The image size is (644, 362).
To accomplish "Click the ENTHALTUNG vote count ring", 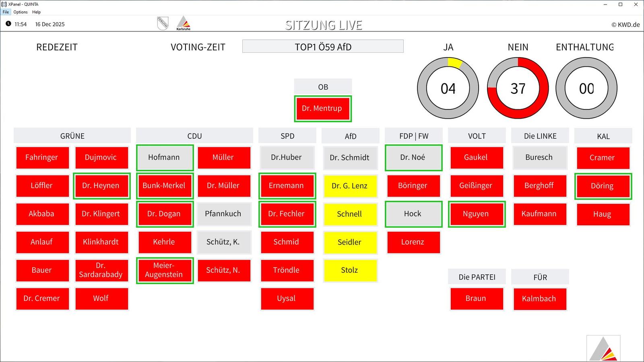I will tap(586, 88).
